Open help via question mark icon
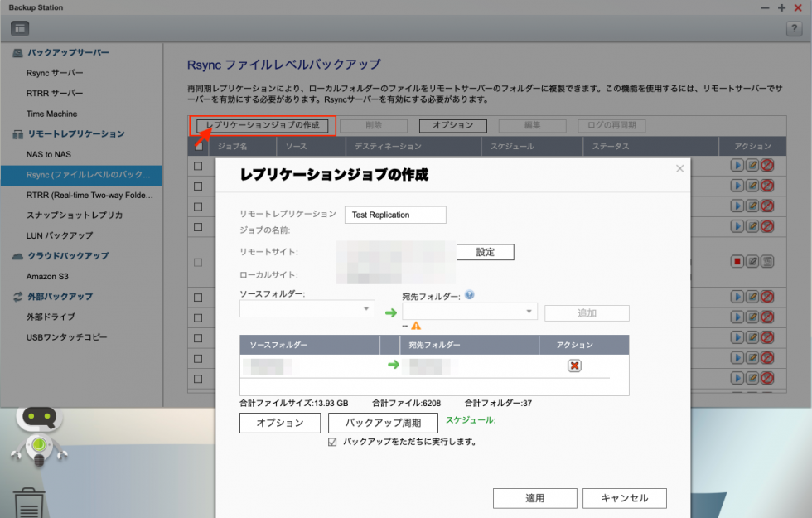Screen dimensions: 812x518 point(796,30)
